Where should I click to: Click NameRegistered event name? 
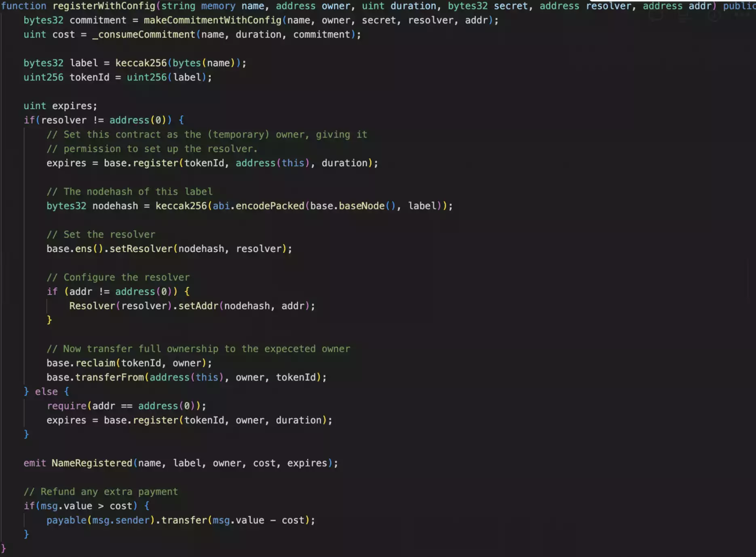coord(92,463)
